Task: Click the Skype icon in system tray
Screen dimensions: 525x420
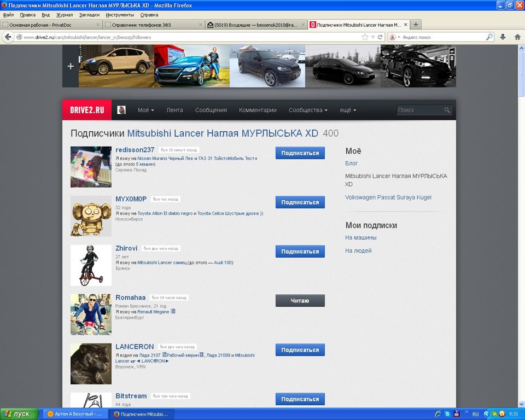Action: (x=447, y=414)
